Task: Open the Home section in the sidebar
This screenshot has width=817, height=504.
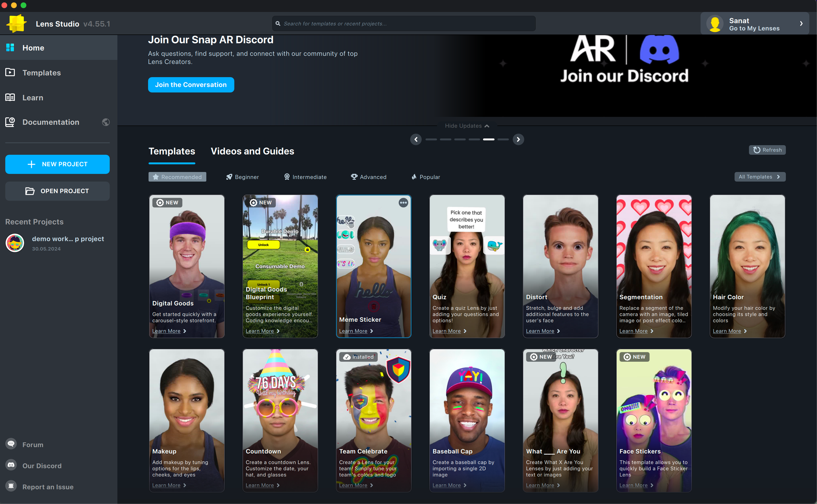Action: pyautogui.click(x=33, y=48)
